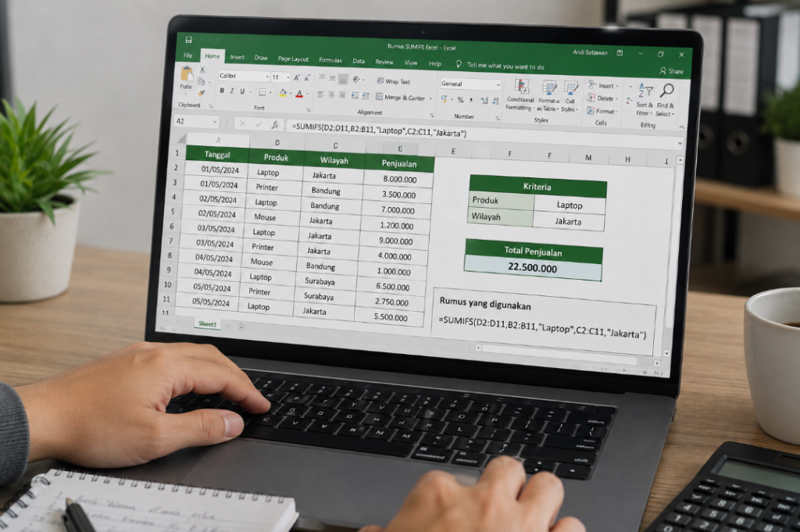The image size is (800, 532).
Task: Switch to the Insert tab
Action: 237,57
